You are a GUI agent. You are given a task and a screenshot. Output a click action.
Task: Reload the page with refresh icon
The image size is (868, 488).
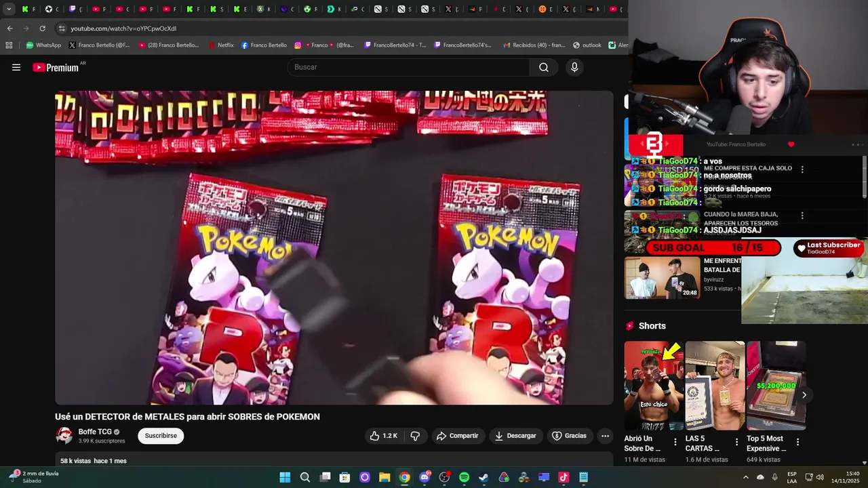coord(42,28)
